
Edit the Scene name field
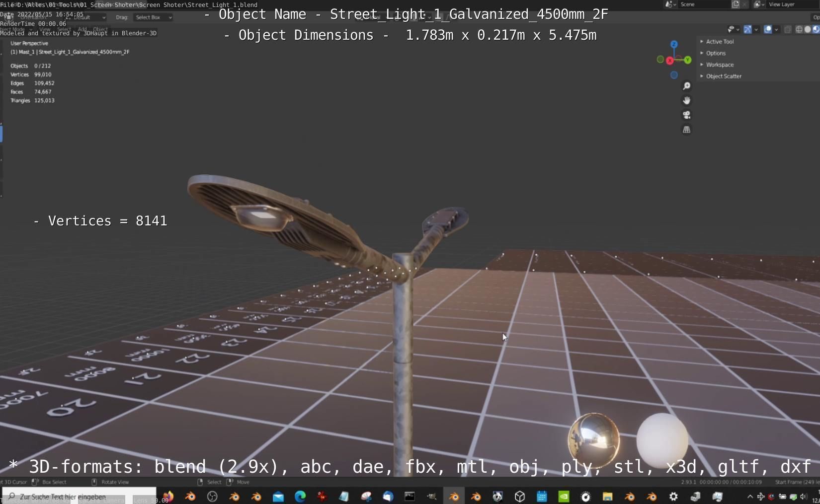tap(704, 4)
